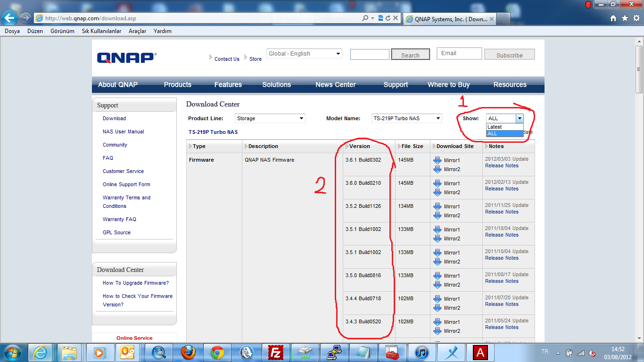Screen dimensions: 644x362
Task: Open the Görünüm menu
Action: point(63,31)
